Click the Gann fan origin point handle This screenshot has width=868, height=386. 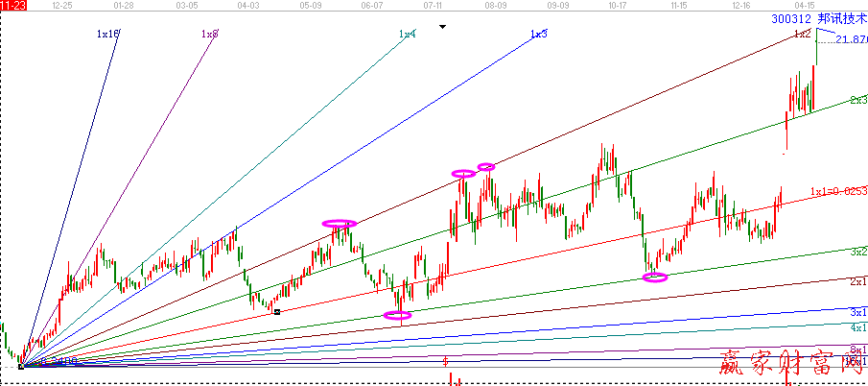tap(20, 366)
